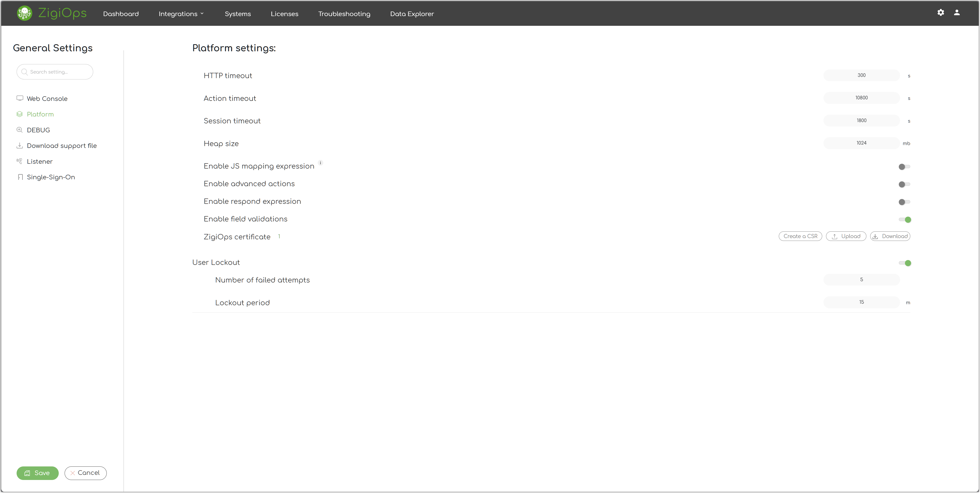
Task: Enable JS mapping expression toggle
Action: 904,167
